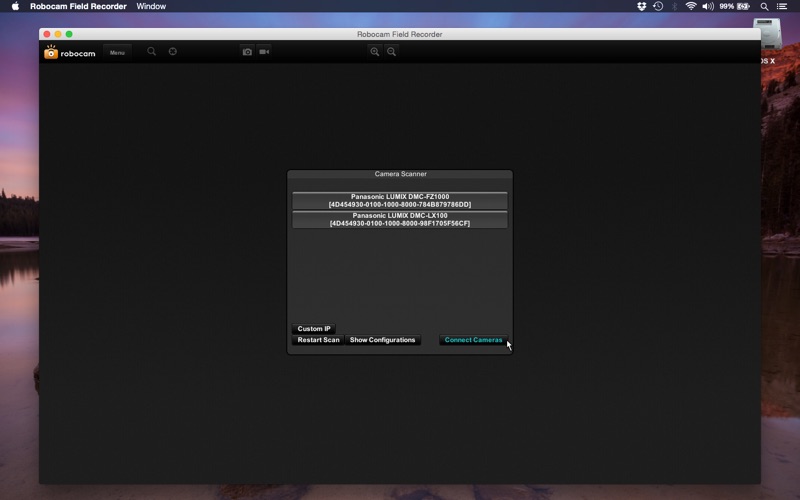Close the Robocam window with red button

click(x=47, y=34)
